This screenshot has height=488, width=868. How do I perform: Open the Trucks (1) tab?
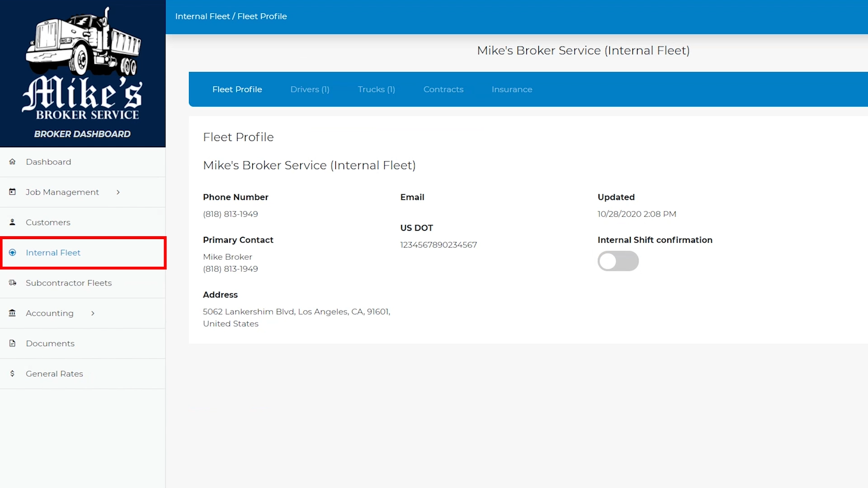click(x=376, y=89)
